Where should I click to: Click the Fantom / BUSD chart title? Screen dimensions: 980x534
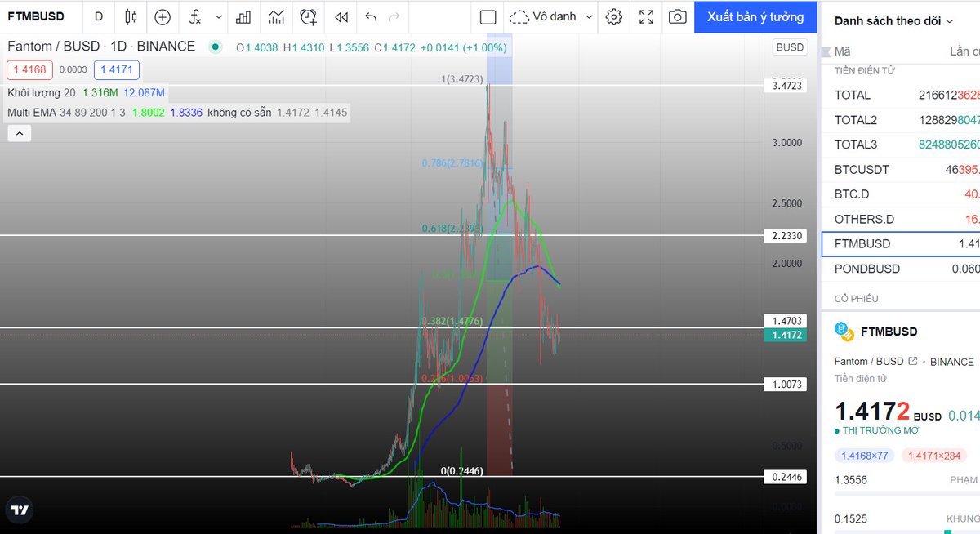(x=101, y=47)
